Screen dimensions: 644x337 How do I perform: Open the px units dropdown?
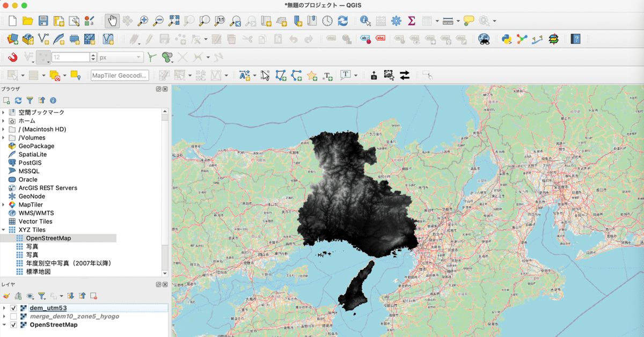coord(139,57)
